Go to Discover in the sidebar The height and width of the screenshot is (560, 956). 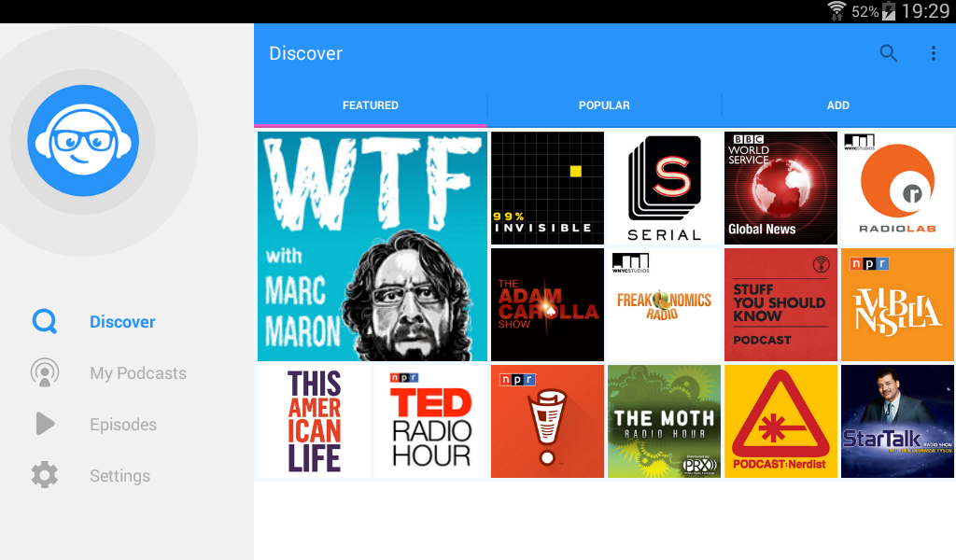(x=122, y=322)
